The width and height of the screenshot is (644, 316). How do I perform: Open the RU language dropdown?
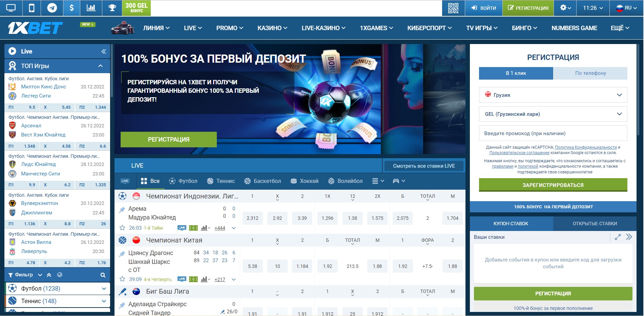626,8
